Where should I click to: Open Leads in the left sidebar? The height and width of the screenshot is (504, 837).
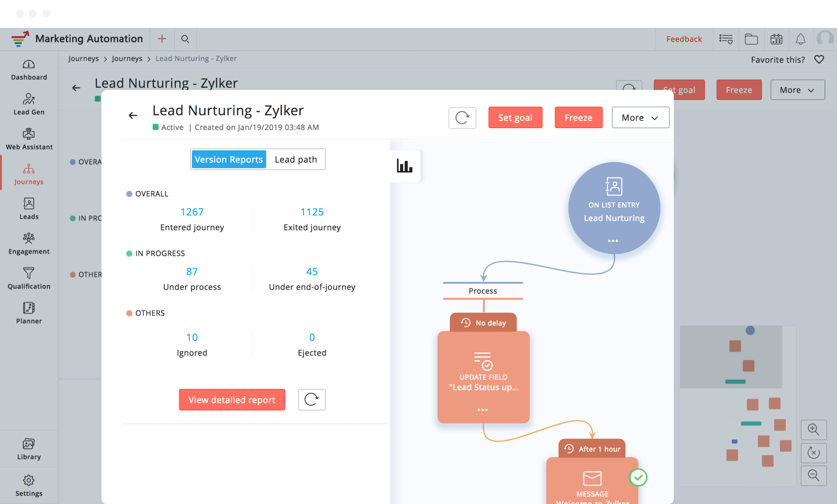pyautogui.click(x=29, y=209)
